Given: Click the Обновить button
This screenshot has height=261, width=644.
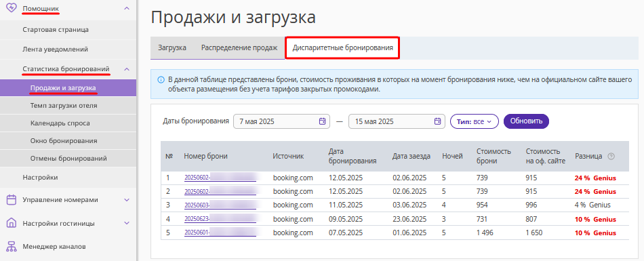Looking at the screenshot, I should (526, 121).
